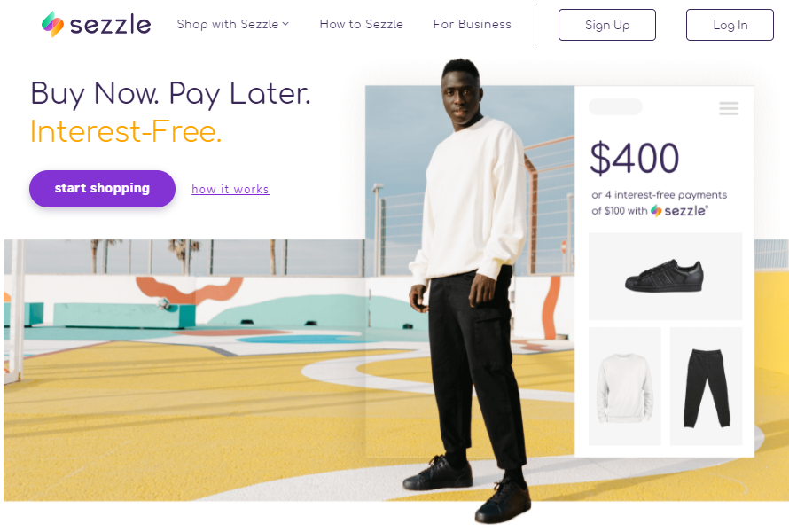789x532 pixels.
Task: Click the Buy Now. Pay Later. headline
Action: point(170,94)
